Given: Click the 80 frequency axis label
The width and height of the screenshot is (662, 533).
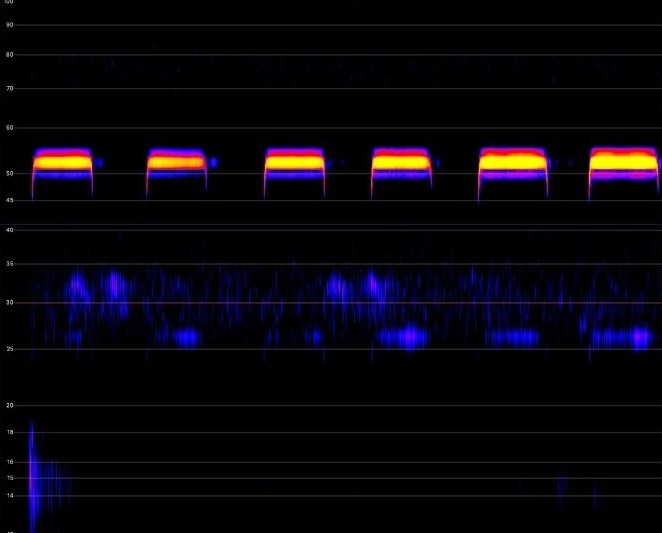Looking at the screenshot, I should [x=9, y=54].
